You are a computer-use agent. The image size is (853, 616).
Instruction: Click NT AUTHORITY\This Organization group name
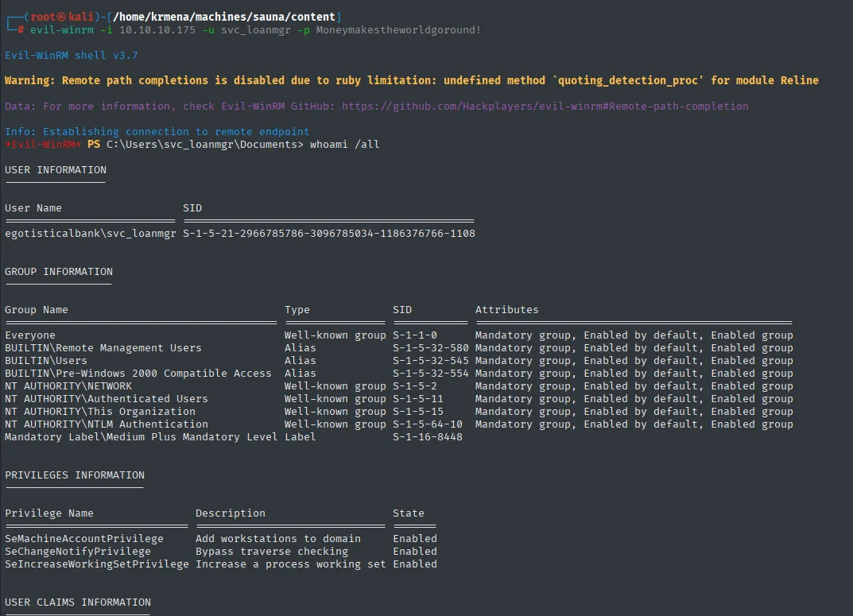pyautogui.click(x=100, y=412)
